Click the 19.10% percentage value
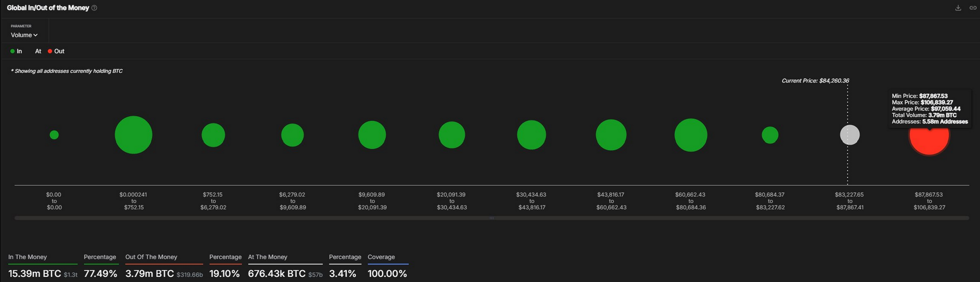 pos(224,274)
